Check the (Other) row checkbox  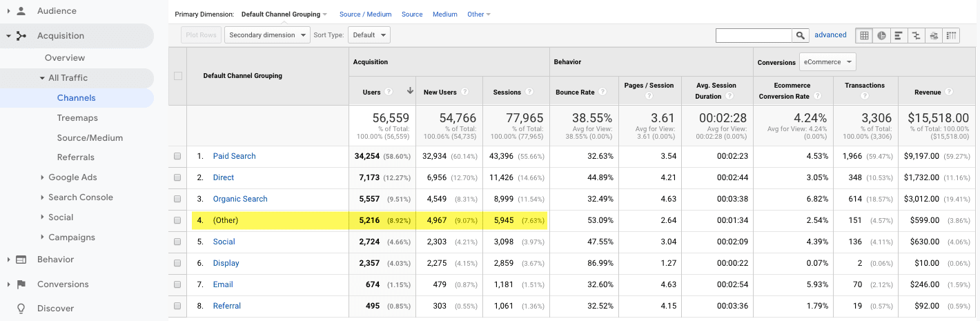pyautogui.click(x=177, y=220)
